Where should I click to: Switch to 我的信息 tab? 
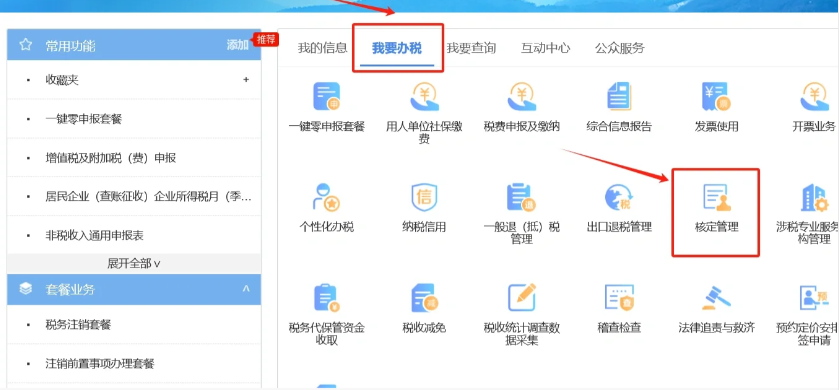click(323, 48)
